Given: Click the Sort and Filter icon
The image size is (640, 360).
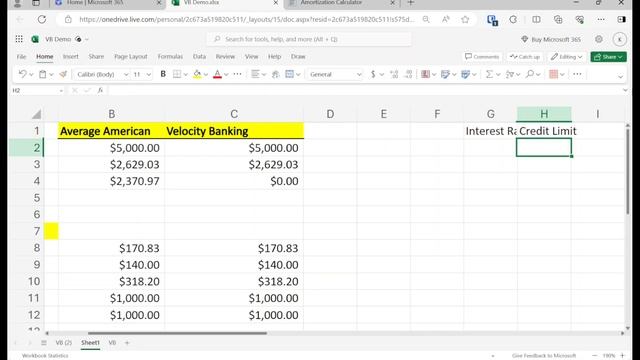Looking at the screenshot, I should (509, 74).
